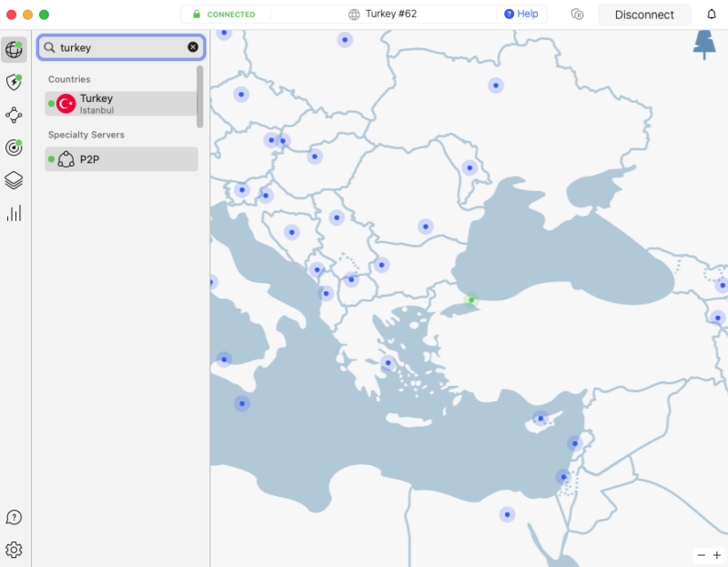Click the Hungary server map pin

(x=315, y=157)
